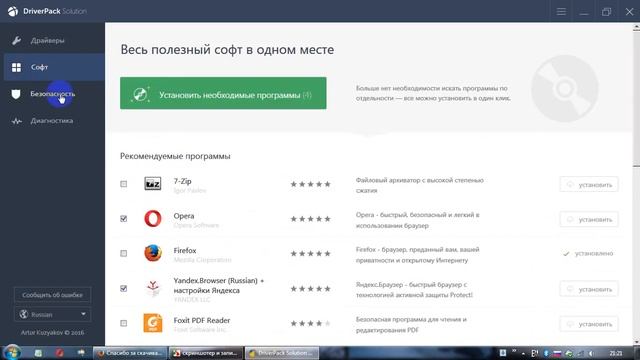
Task: Install Foxit PDF Reader via установить button
Action: 589,324
